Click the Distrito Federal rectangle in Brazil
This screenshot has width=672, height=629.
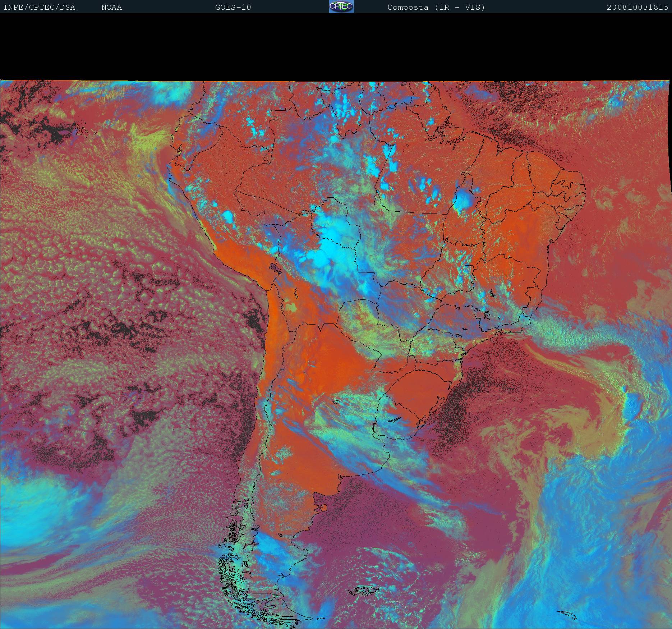[x=469, y=267]
